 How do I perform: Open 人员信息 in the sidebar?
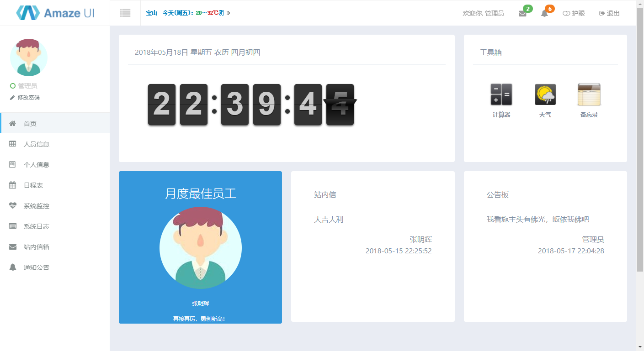pyautogui.click(x=37, y=144)
